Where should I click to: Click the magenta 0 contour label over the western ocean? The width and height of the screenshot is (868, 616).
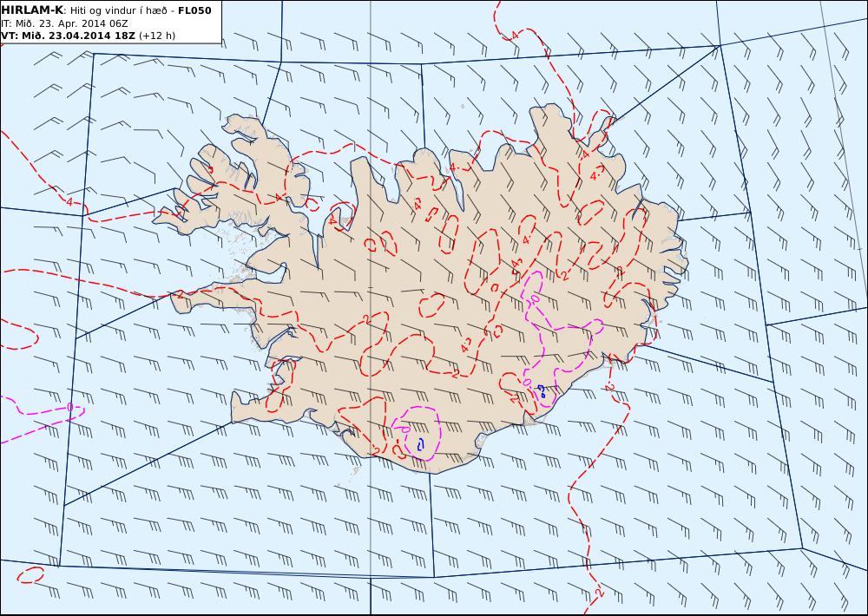(69, 408)
